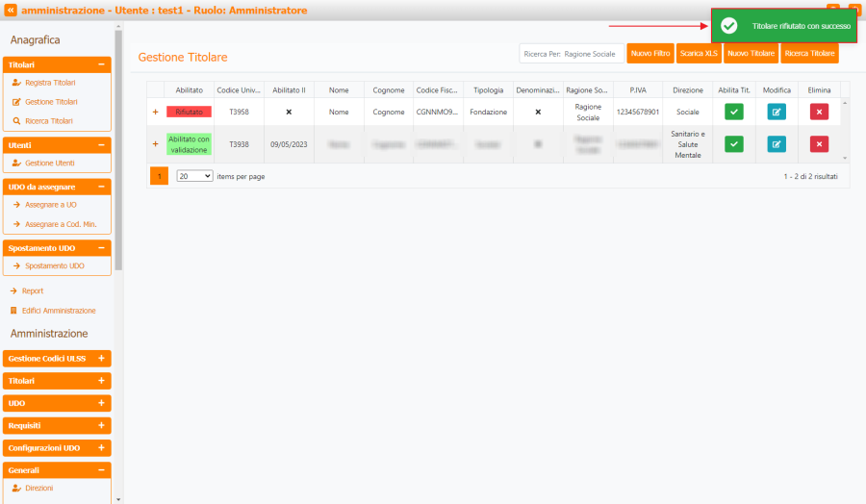
Task: Open items per page dropdown
Action: click(x=194, y=177)
